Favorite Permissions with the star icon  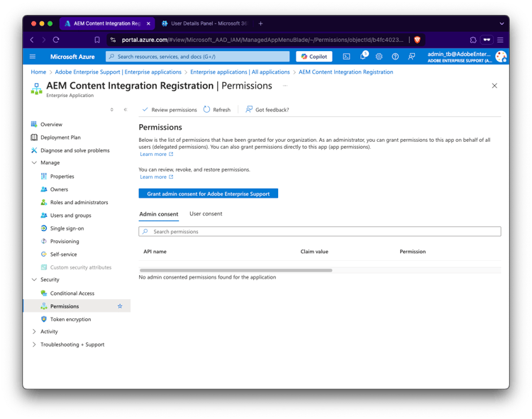pos(120,306)
